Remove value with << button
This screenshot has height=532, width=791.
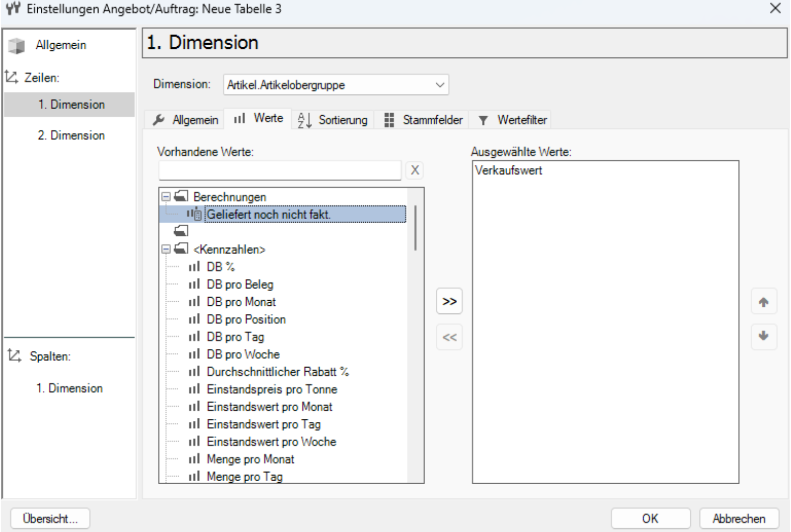click(449, 337)
